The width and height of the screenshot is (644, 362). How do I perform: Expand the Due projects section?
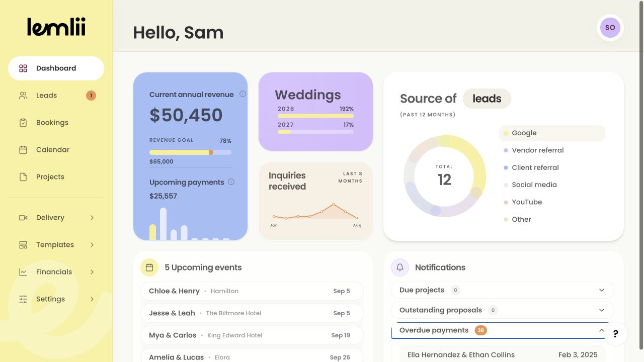pos(503,290)
